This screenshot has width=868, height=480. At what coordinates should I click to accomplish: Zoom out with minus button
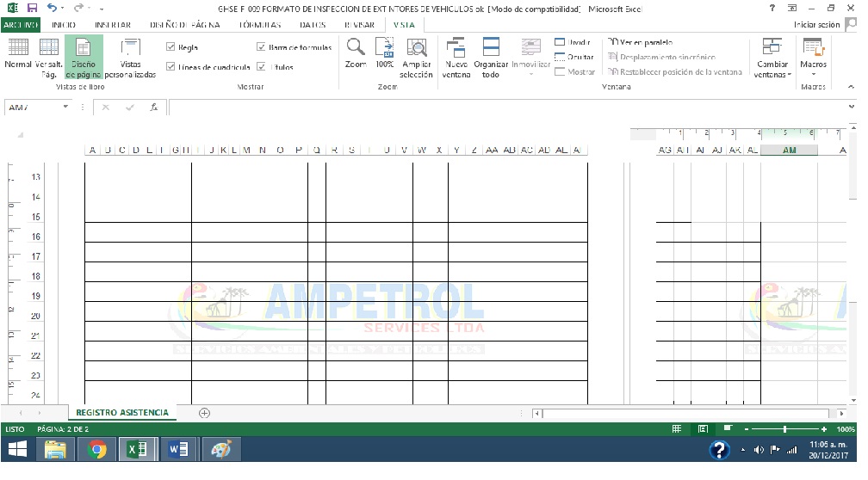pos(747,429)
